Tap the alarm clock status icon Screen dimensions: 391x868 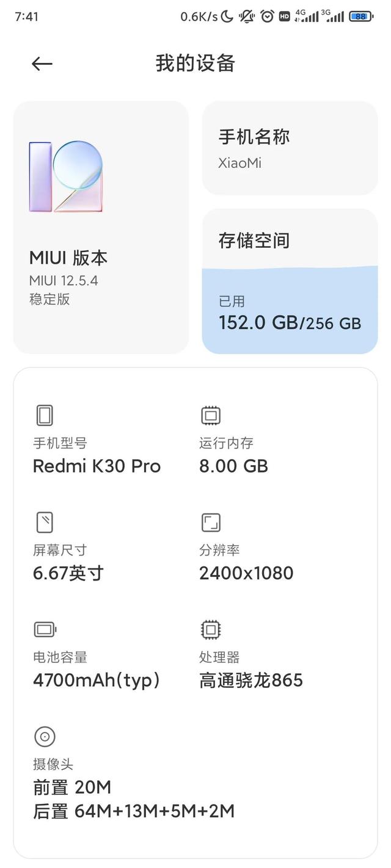tap(267, 16)
